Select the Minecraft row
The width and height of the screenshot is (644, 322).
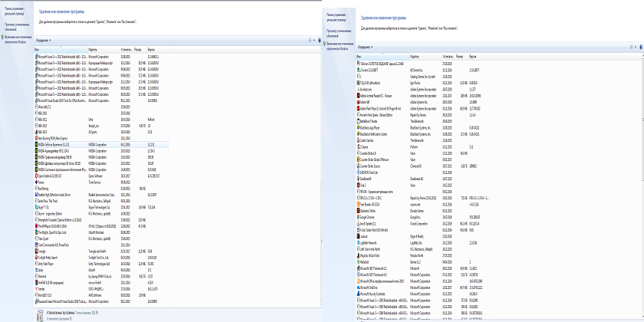pos(101,107)
